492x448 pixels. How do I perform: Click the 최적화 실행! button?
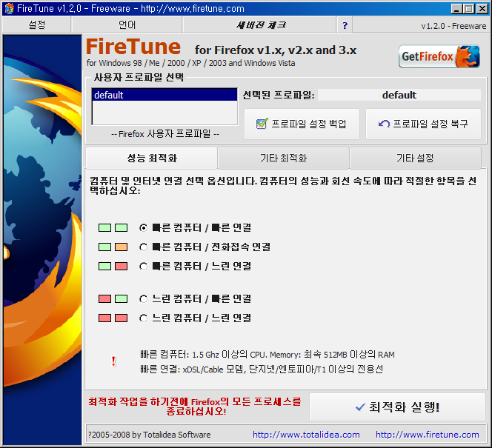[x=398, y=407]
